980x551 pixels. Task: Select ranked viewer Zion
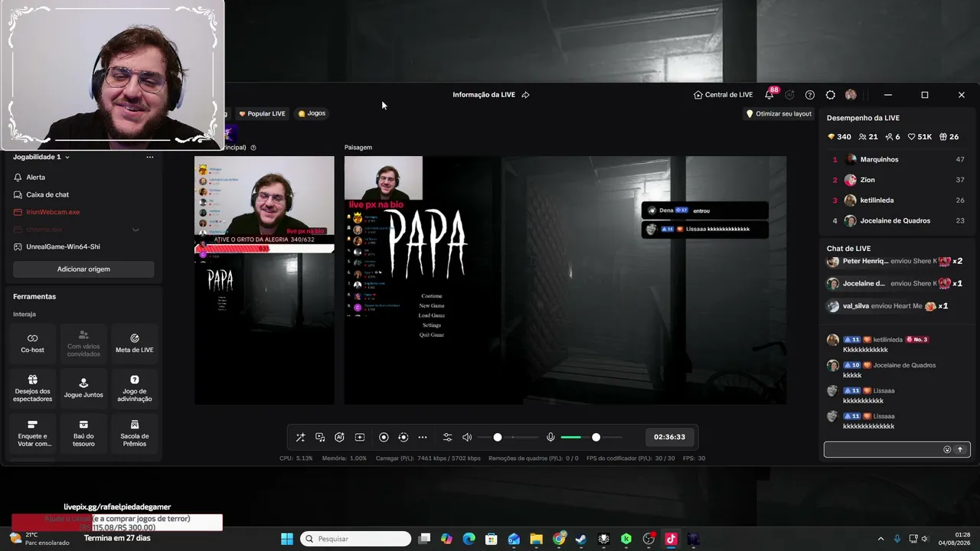[897, 180]
